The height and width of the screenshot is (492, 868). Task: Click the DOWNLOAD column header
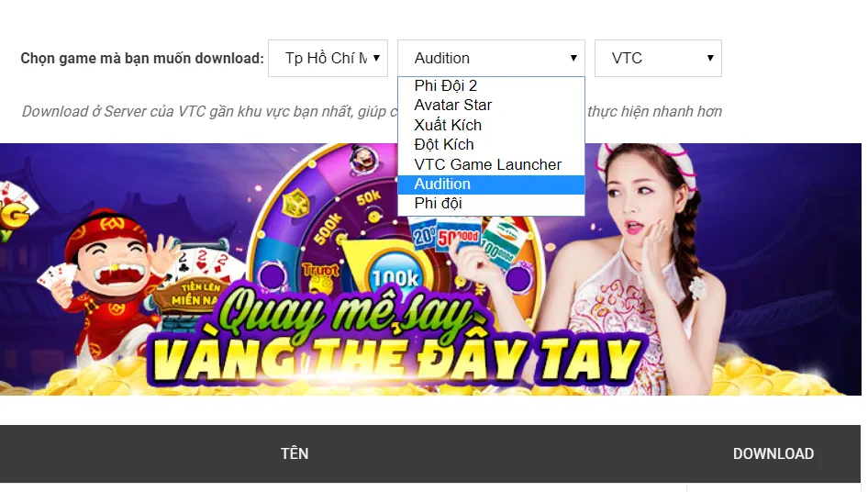773,453
